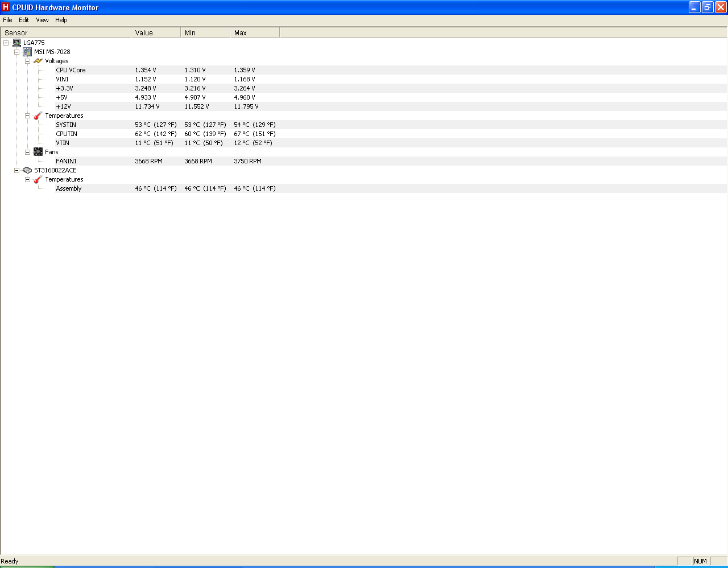Click the +3.3V value 3.248 V
This screenshot has width=728, height=568.
click(x=146, y=88)
